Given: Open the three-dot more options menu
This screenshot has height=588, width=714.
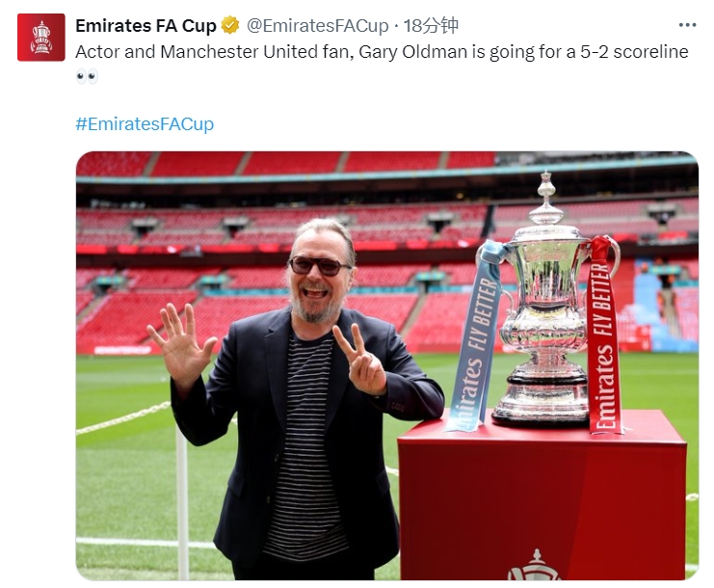Looking at the screenshot, I should click(687, 25).
